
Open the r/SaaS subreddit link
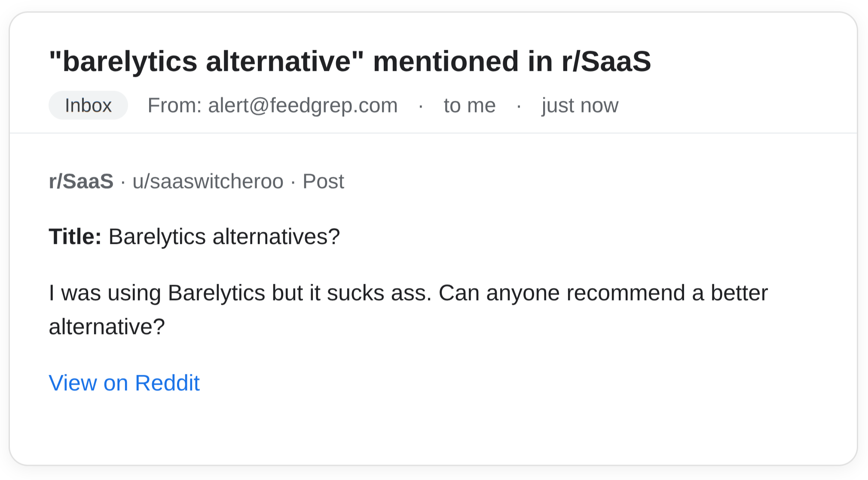[x=81, y=181]
